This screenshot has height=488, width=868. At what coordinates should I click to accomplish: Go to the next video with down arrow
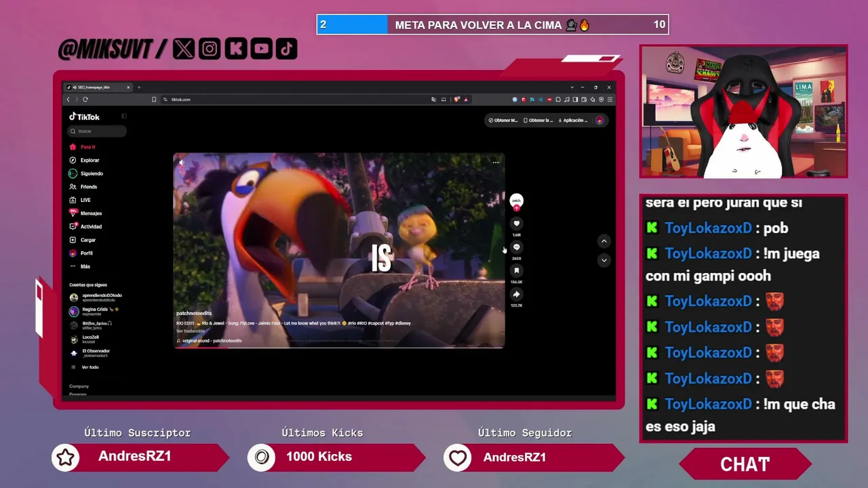(604, 260)
